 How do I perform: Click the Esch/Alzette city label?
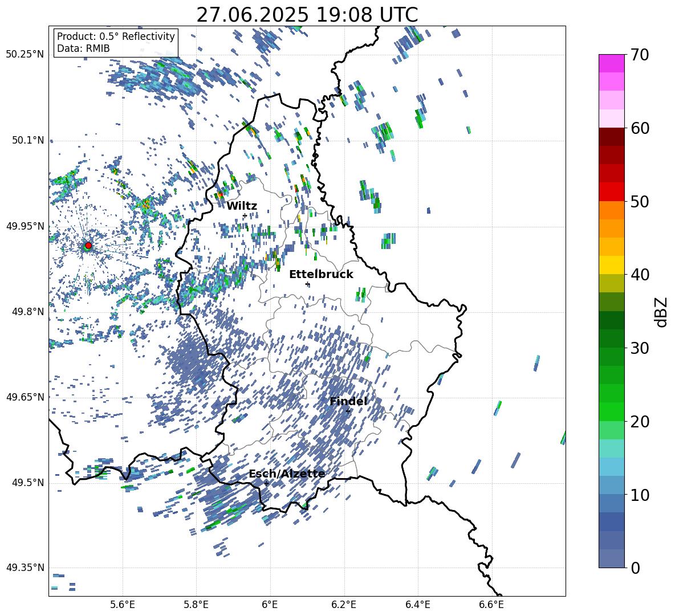(287, 474)
